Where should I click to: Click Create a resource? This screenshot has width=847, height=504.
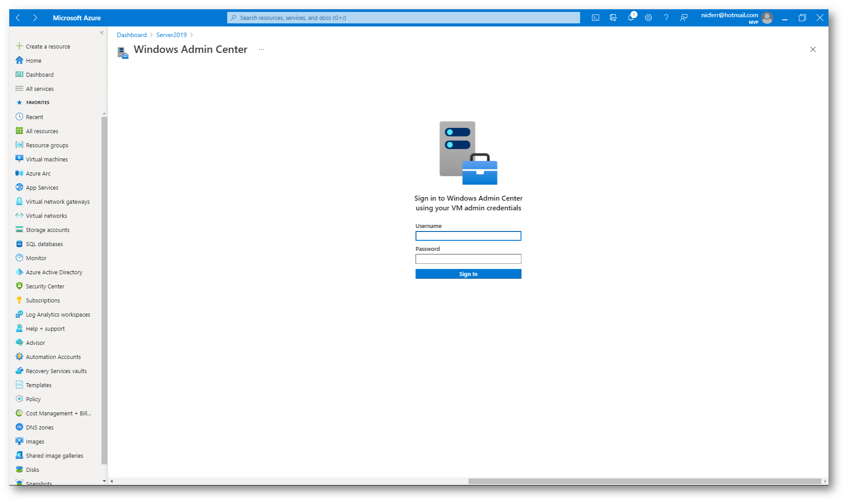point(43,46)
